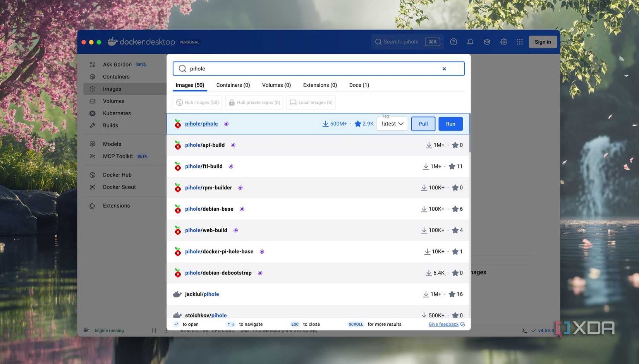Select the pihole/debian-base result

(318, 209)
